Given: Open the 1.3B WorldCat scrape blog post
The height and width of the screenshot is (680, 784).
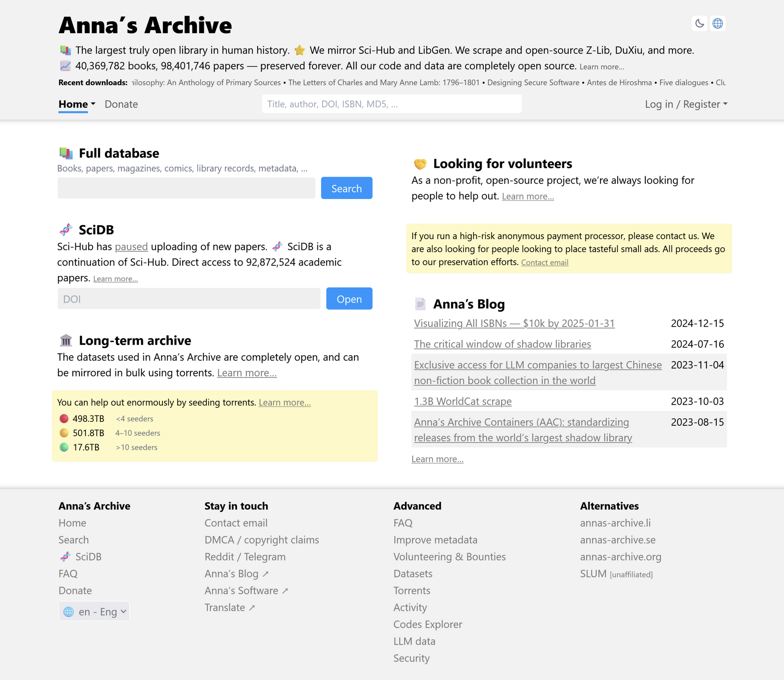Looking at the screenshot, I should pyautogui.click(x=462, y=401).
